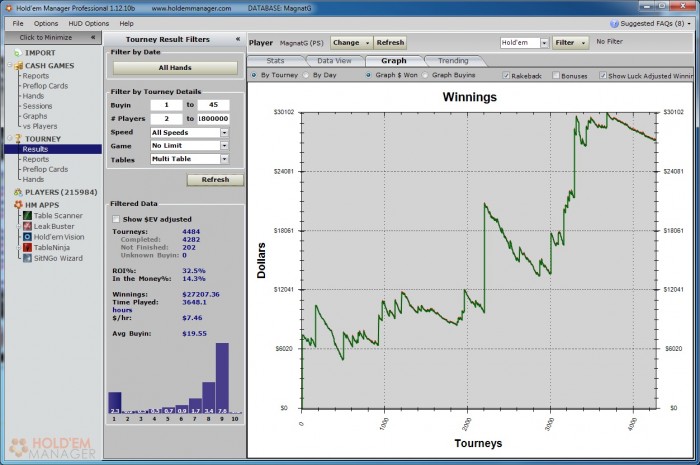The width and height of the screenshot is (700, 465).
Task: Click maximum Buyin field showing 45
Action: tap(213, 105)
